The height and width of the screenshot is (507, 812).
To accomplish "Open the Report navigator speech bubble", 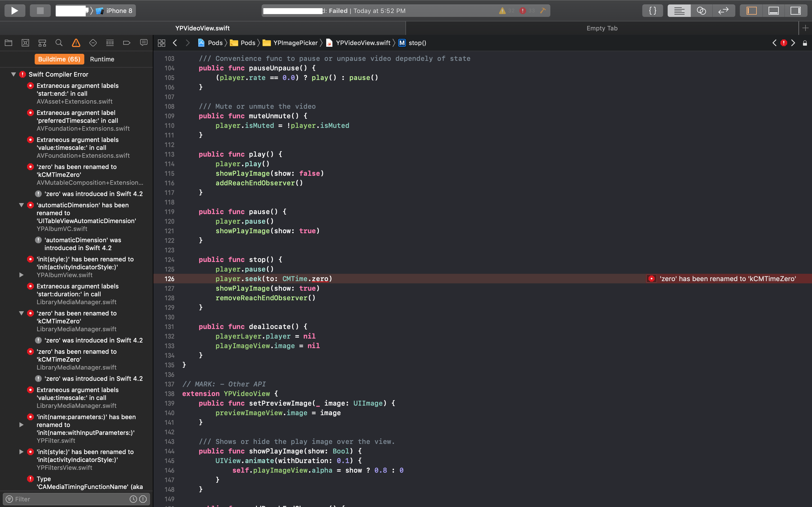I will coord(144,43).
